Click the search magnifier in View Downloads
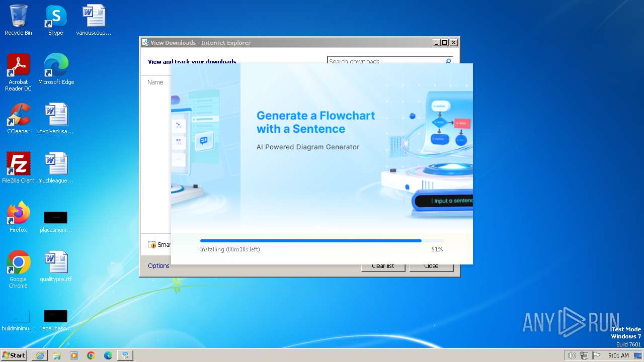The height and width of the screenshot is (362, 644). [x=448, y=61]
